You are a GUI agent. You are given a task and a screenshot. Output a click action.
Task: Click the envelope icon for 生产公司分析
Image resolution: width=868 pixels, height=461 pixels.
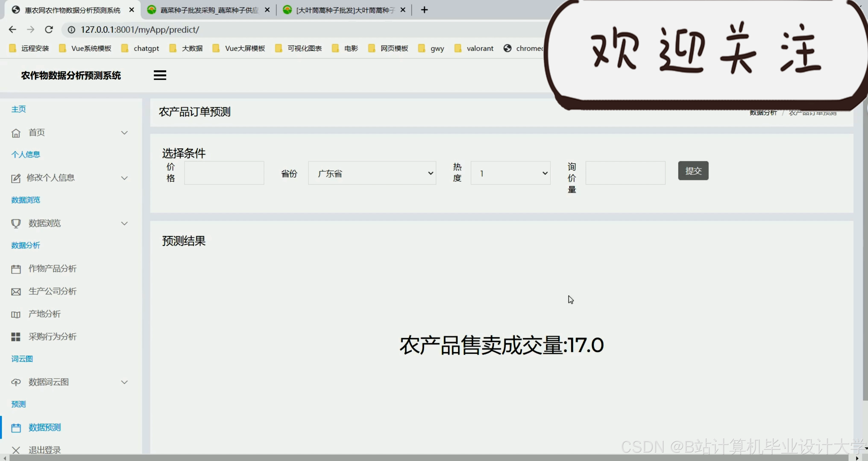[x=16, y=292]
